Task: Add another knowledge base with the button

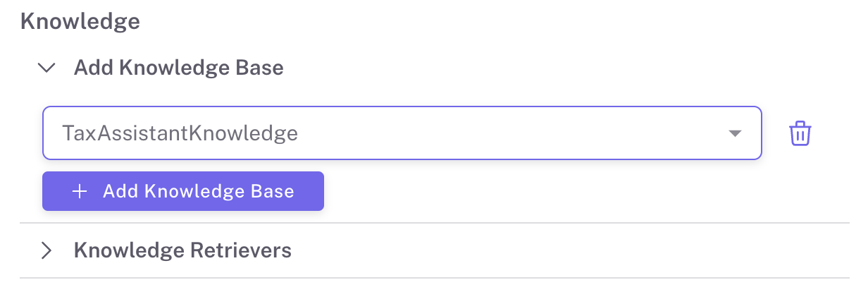Action: [x=183, y=191]
